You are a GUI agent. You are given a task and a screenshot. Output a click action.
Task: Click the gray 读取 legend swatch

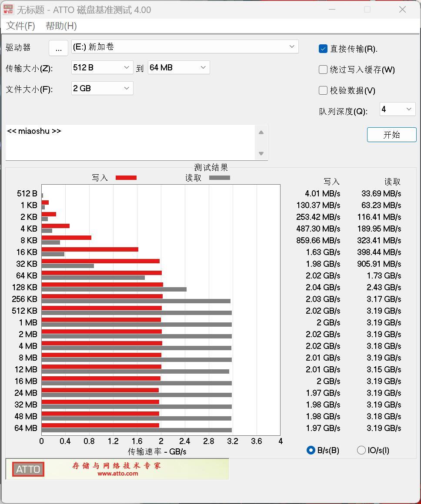(220, 178)
